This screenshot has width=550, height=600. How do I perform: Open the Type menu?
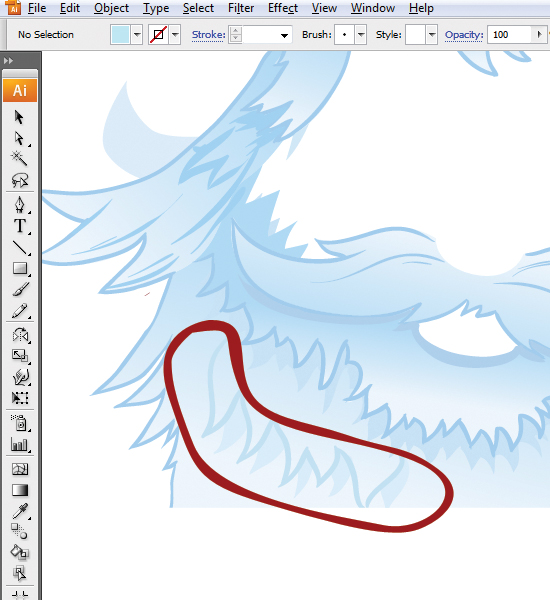(x=156, y=8)
